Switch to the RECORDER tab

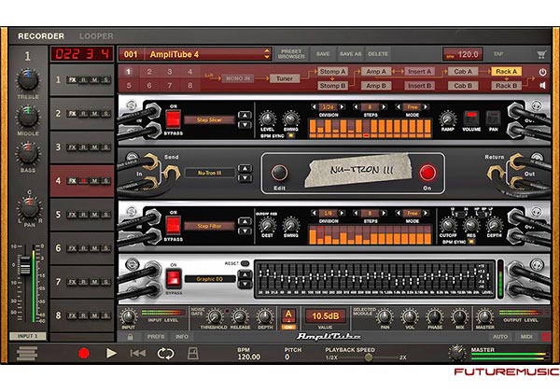pyautogui.click(x=41, y=36)
